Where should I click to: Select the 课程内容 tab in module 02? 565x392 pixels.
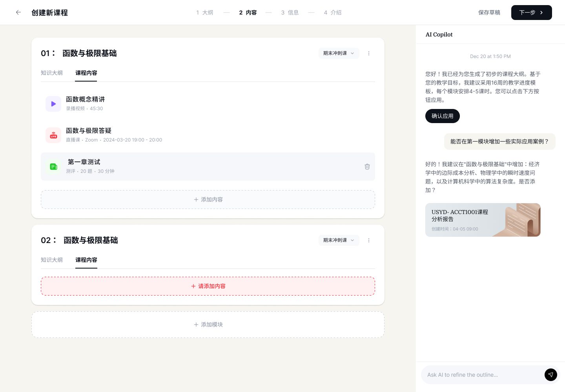click(x=86, y=260)
